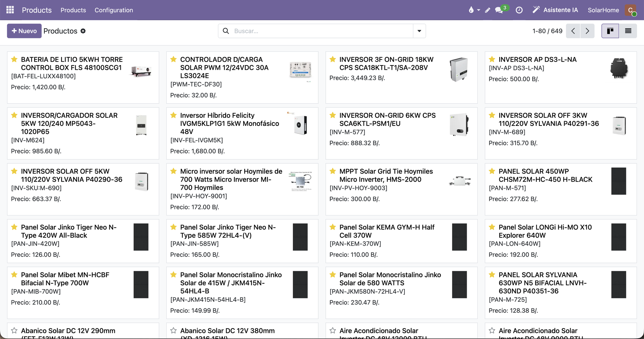Image resolution: width=644 pixels, height=339 pixels.
Task: Open the apps grid menu
Action: (10, 10)
